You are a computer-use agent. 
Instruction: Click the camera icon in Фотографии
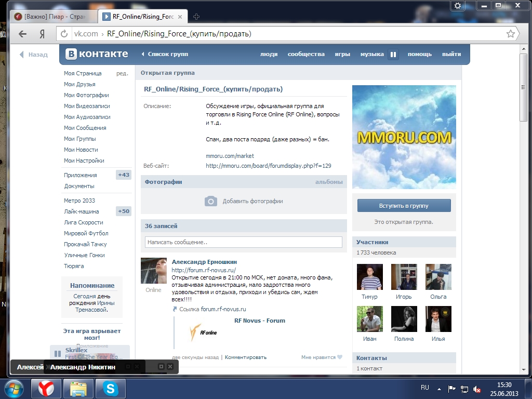[211, 201]
